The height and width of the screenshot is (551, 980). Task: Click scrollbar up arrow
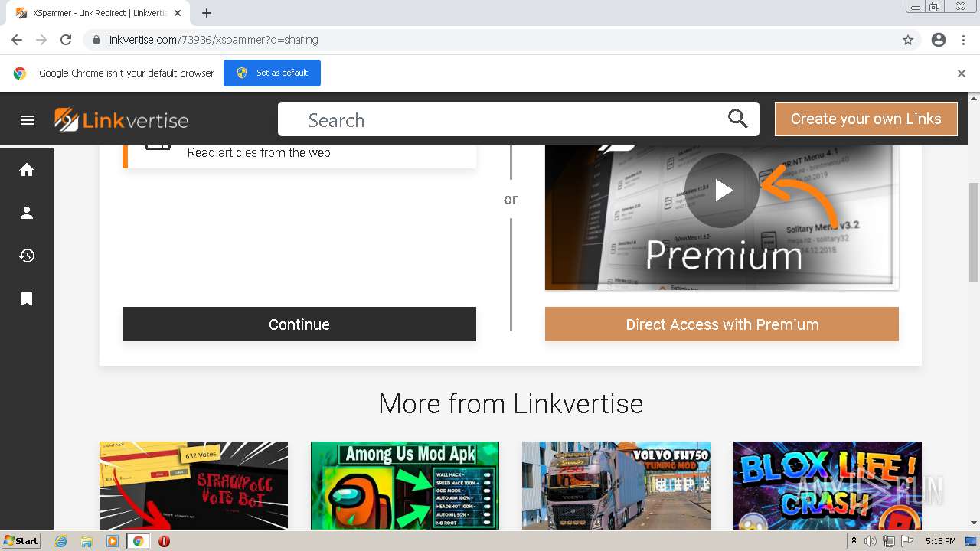[974, 98]
